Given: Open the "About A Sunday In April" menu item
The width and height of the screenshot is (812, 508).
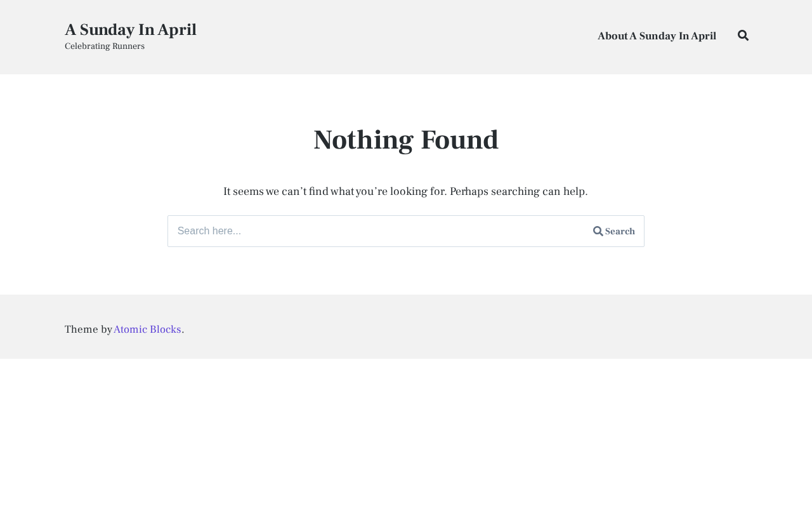Looking at the screenshot, I should 657,36.
